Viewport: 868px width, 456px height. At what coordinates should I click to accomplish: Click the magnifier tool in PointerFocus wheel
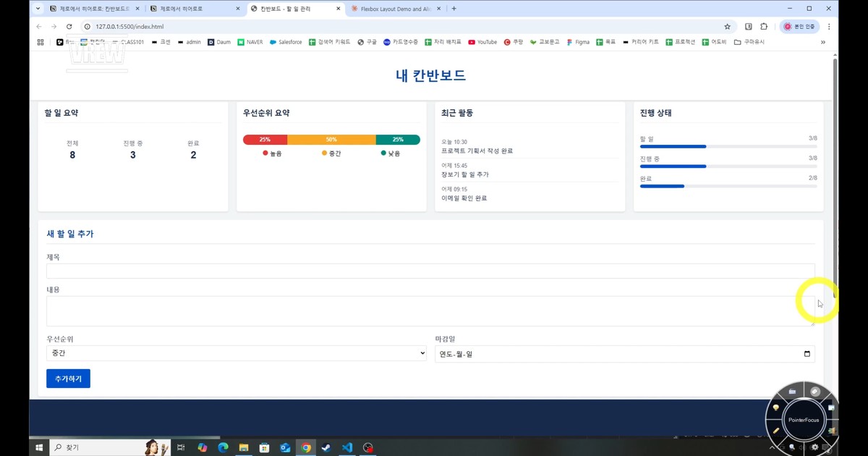click(x=791, y=447)
